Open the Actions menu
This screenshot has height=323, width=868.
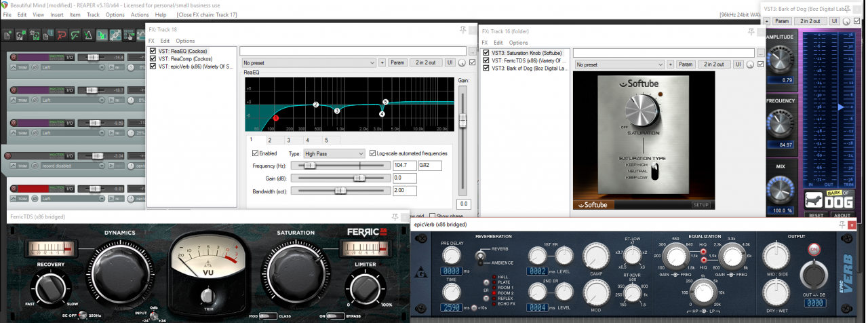click(140, 14)
